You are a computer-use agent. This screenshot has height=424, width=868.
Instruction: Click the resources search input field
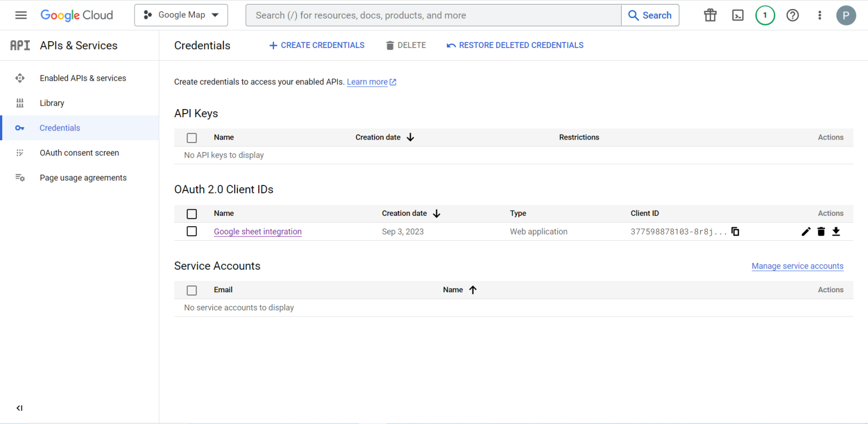(x=433, y=15)
